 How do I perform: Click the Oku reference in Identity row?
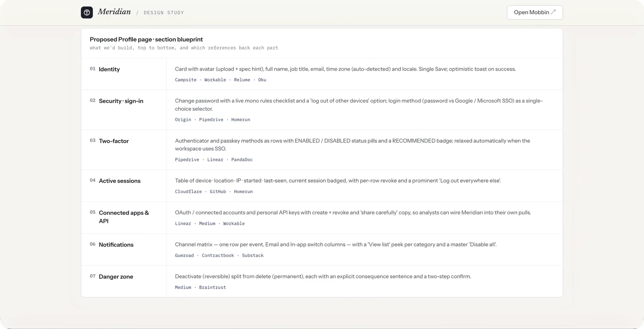tap(262, 80)
